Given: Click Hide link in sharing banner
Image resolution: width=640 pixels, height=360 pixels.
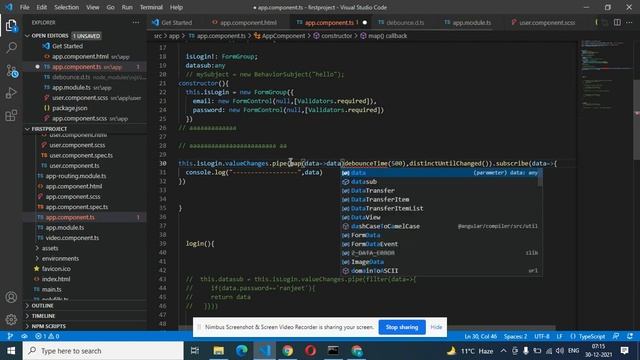Looking at the screenshot, I should [436, 327].
